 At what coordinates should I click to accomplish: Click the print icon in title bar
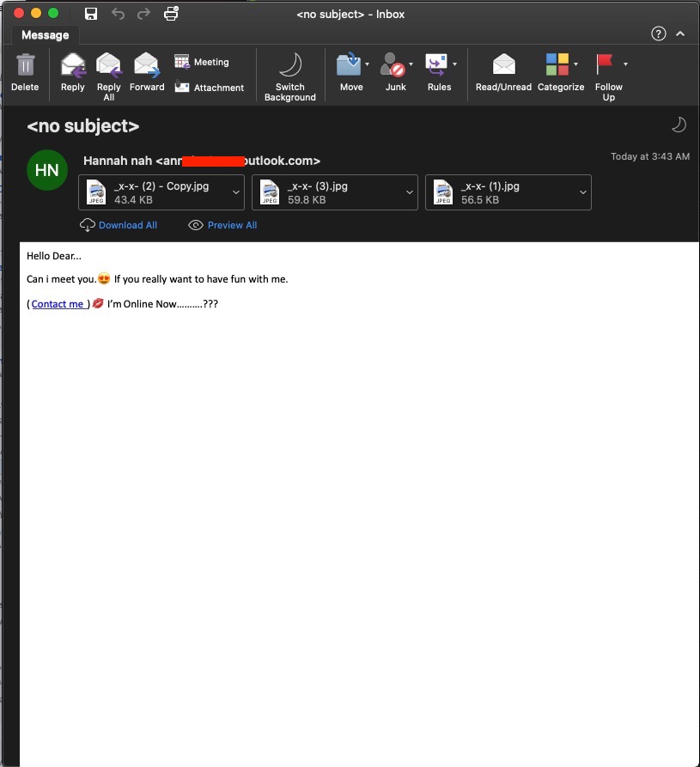170,14
